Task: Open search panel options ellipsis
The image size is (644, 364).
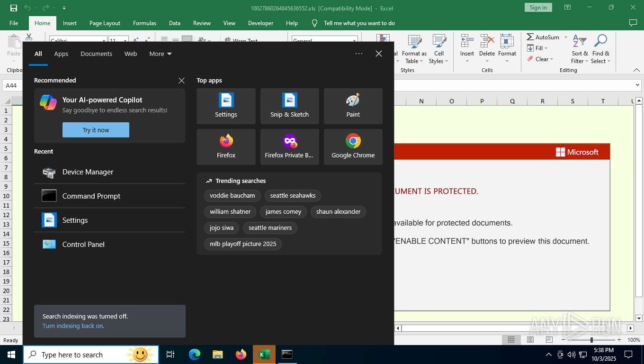Action: tap(359, 54)
